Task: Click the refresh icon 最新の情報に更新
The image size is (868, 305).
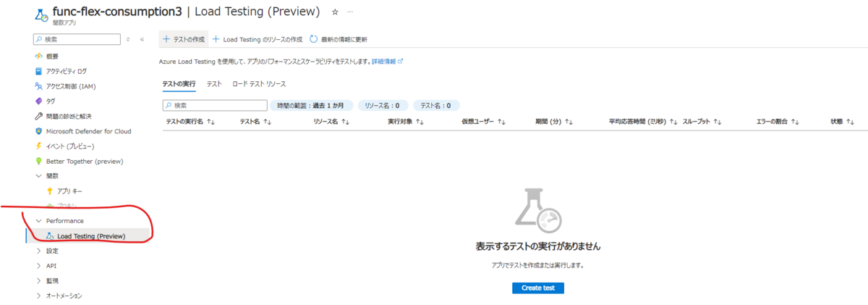Action: click(x=313, y=39)
